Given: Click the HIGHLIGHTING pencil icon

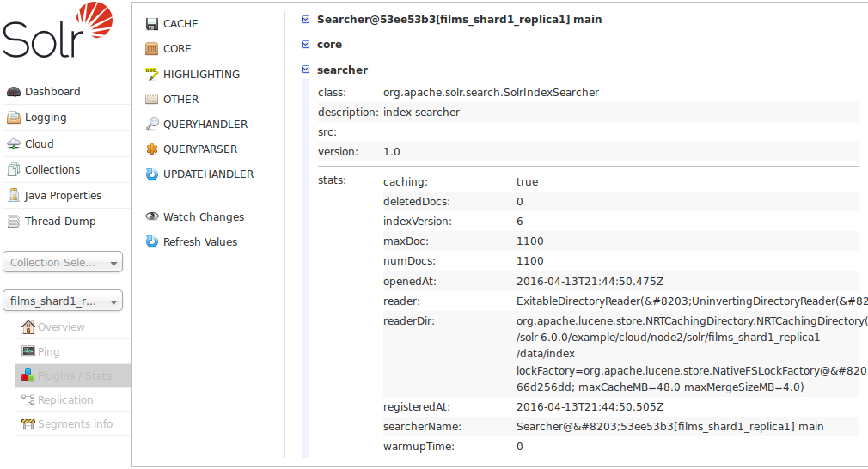Looking at the screenshot, I should 152,74.
